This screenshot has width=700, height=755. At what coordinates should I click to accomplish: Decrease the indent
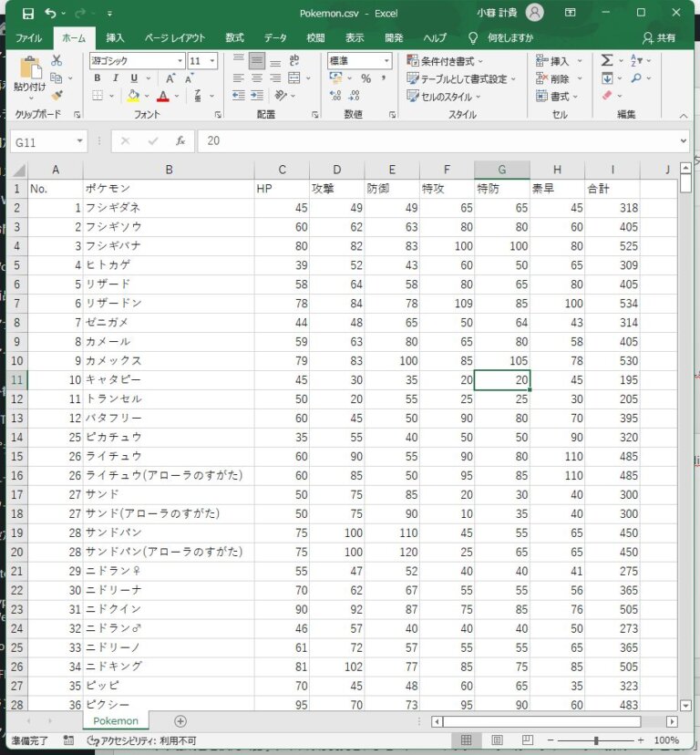click(x=238, y=96)
